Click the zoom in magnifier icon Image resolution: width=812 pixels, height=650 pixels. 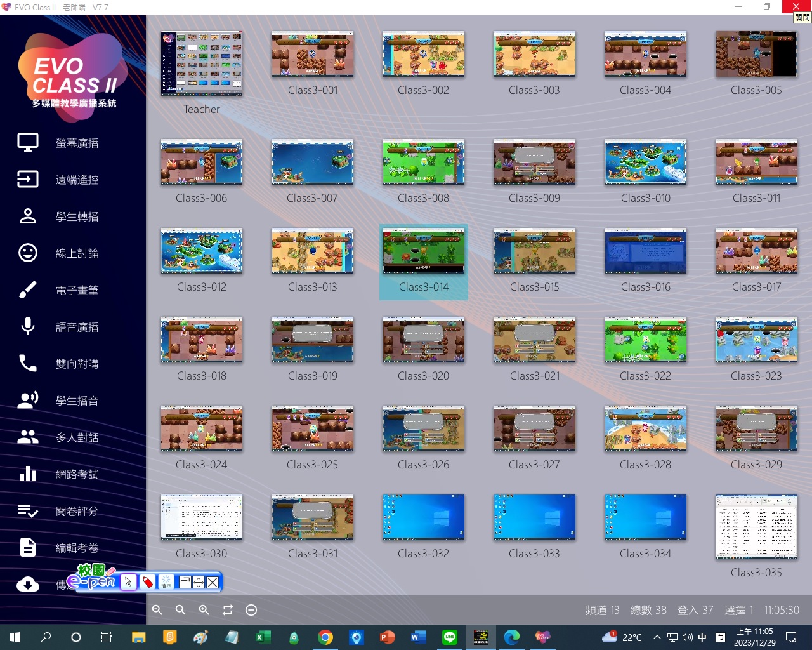[x=204, y=610]
